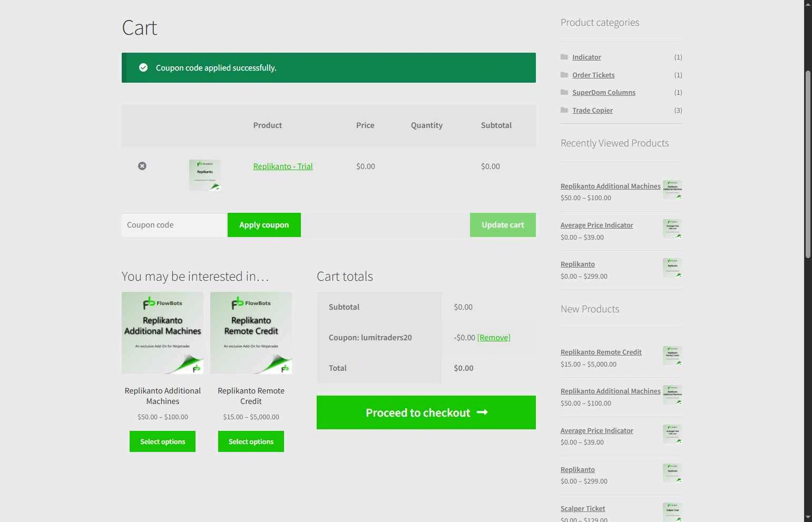812x522 pixels.
Task: Focus the Coupon code input field
Action: (174, 225)
